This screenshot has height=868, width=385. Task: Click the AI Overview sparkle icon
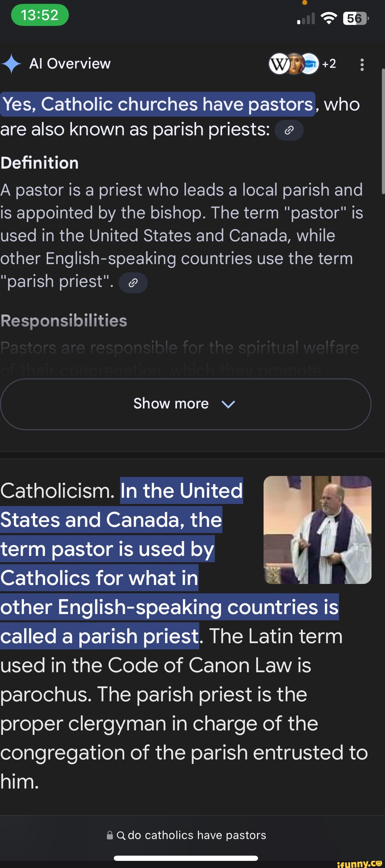tap(13, 64)
